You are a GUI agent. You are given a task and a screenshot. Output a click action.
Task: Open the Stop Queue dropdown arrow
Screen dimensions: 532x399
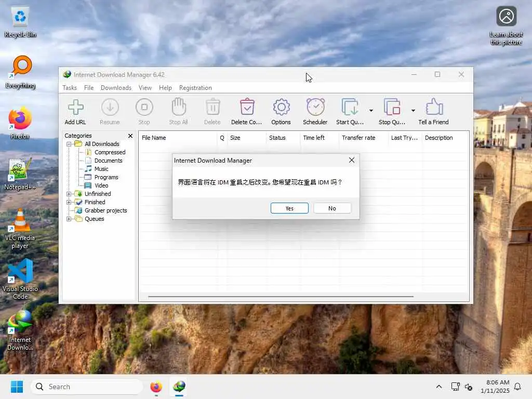413,111
